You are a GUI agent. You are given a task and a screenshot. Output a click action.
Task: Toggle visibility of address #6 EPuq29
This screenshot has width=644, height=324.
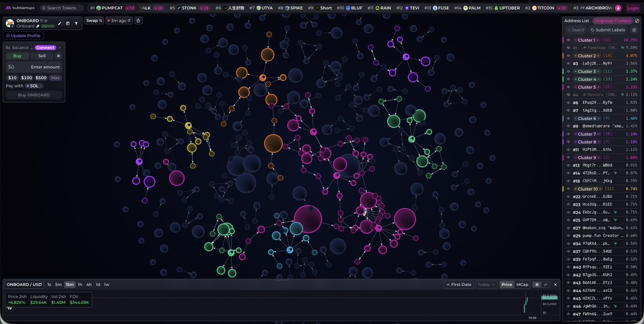coord(568,103)
